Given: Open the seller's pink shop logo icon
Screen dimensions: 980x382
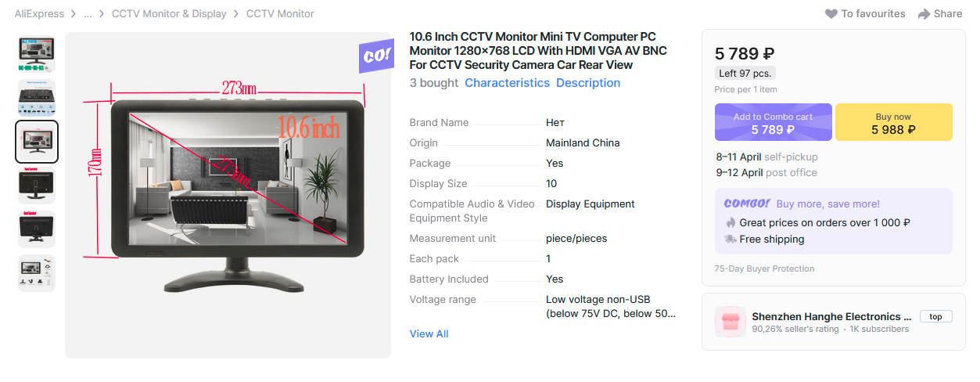Looking at the screenshot, I should (x=731, y=323).
